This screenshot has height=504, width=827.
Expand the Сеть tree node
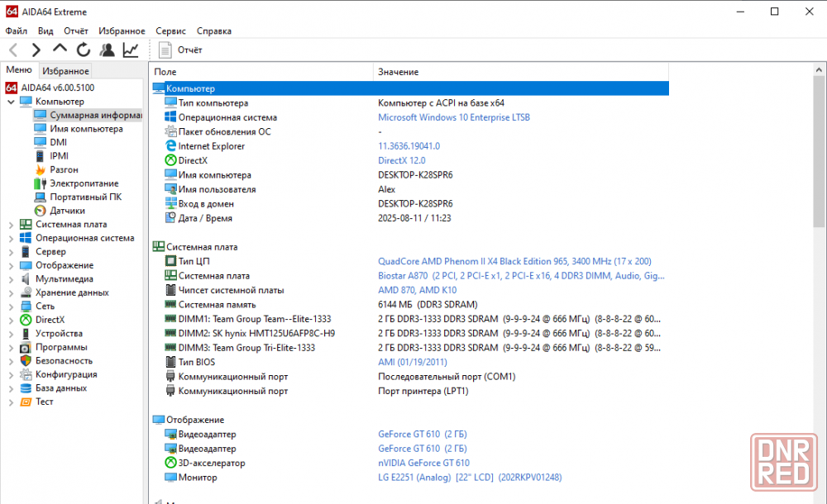point(11,307)
